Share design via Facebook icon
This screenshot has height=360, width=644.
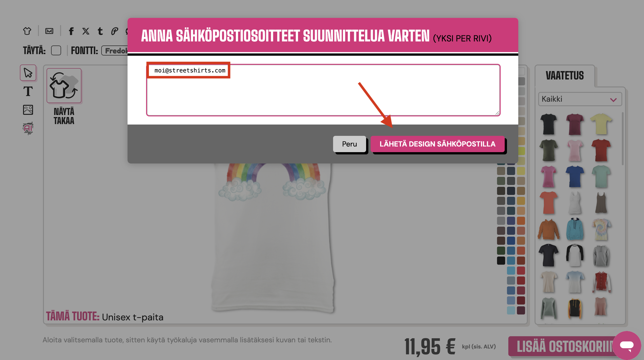(x=71, y=31)
